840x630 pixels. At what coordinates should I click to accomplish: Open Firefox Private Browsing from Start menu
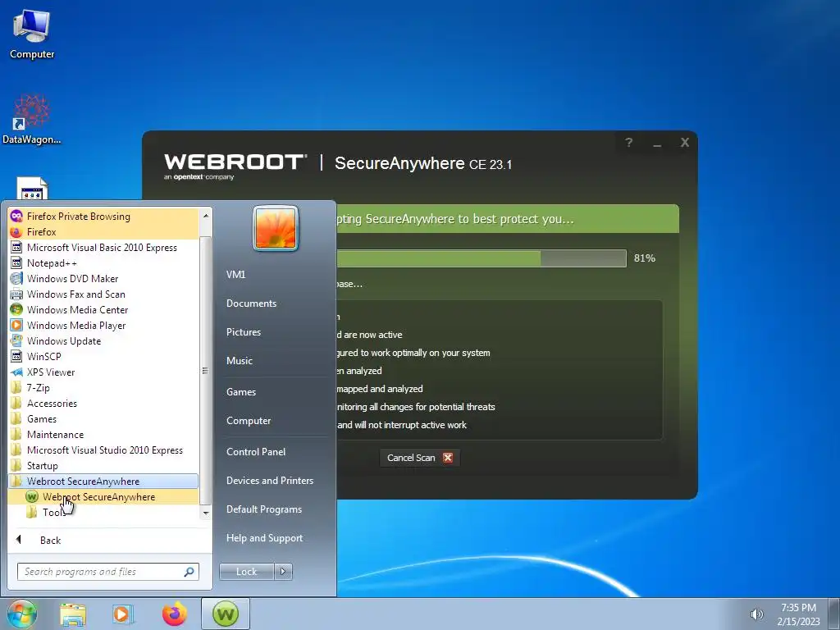click(x=103, y=217)
